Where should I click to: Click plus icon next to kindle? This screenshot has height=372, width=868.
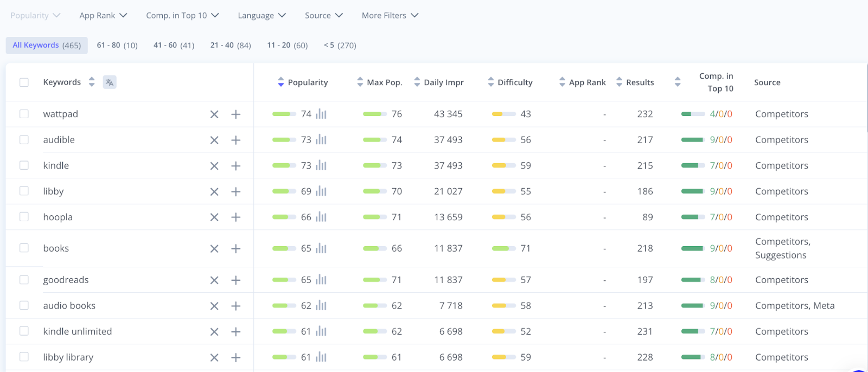tap(235, 166)
